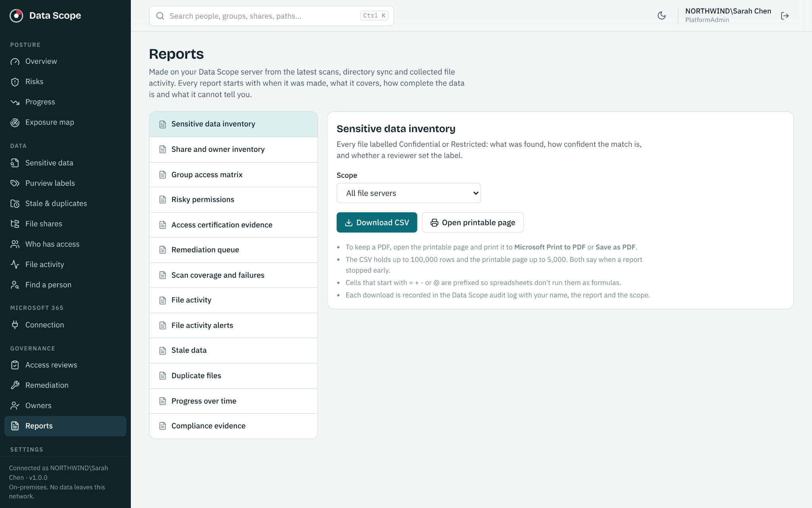The image size is (812, 508).
Task: Click the document icon beside Group access matrix
Action: (x=163, y=175)
